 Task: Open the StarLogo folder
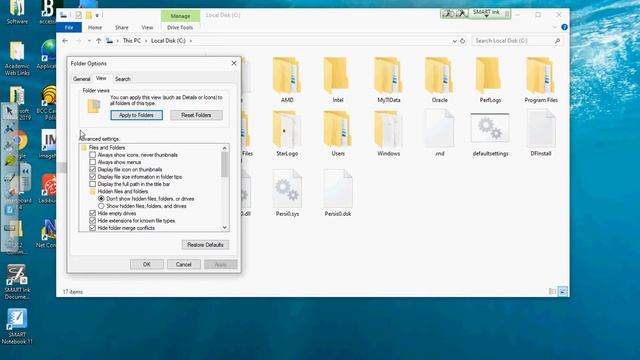[287, 134]
